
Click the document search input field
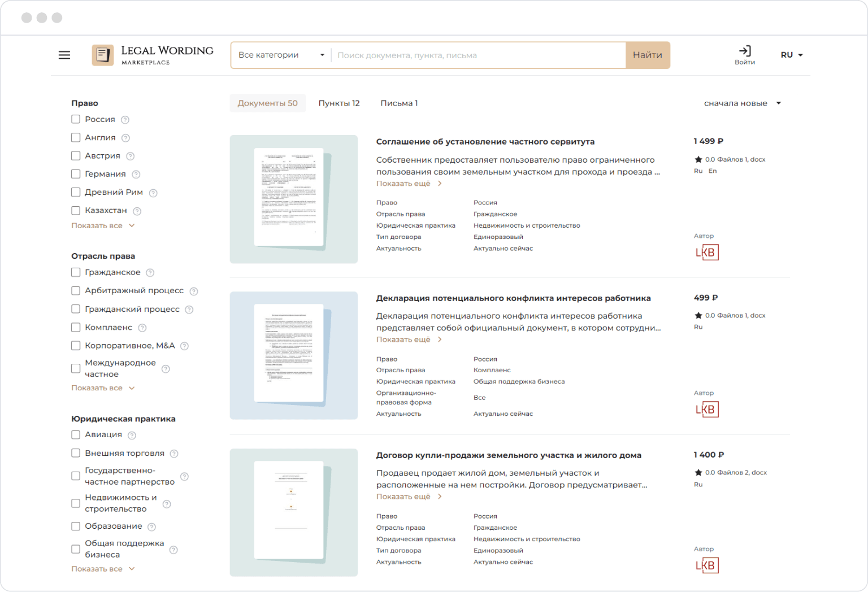point(478,55)
